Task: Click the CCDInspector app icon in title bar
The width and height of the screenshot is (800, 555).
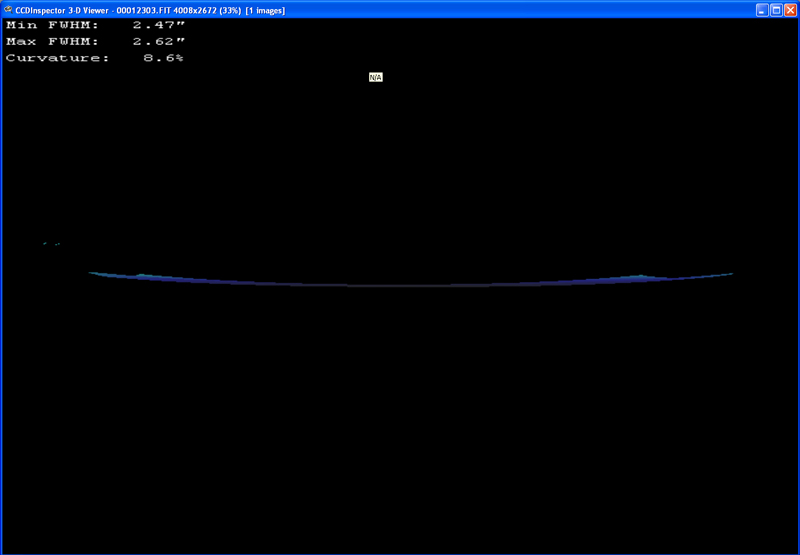Action: click(x=9, y=9)
